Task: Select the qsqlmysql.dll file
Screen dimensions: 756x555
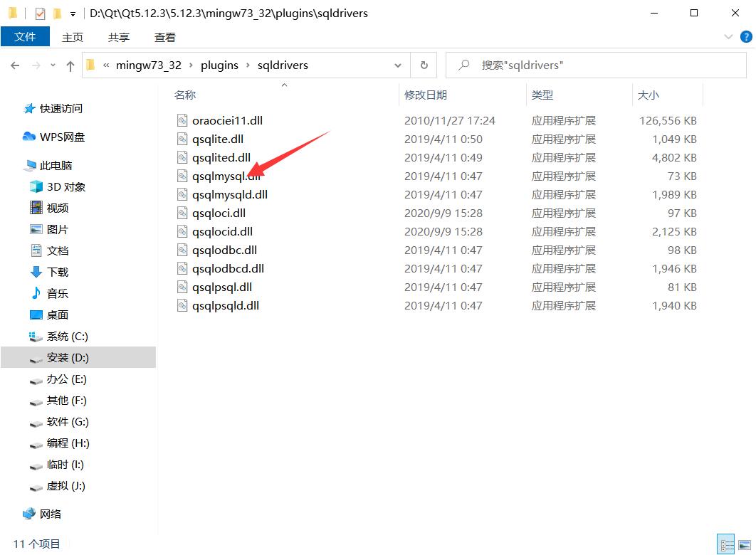Action: click(221, 176)
